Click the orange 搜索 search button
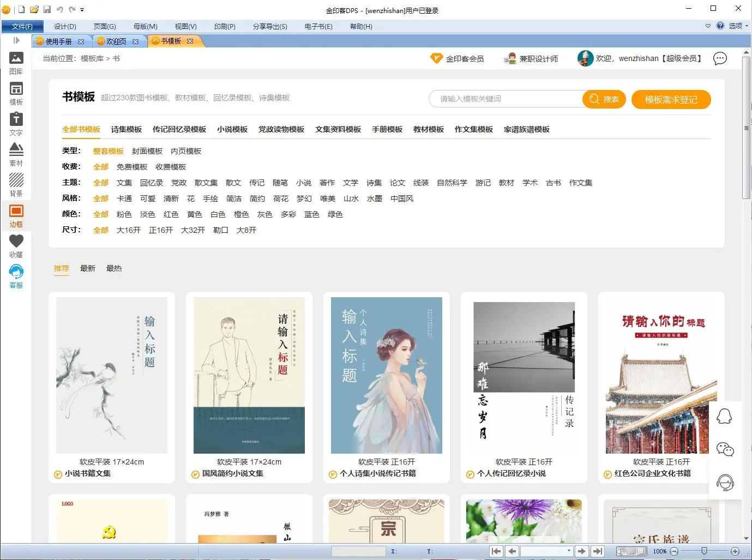The height and width of the screenshot is (560, 752). (604, 99)
